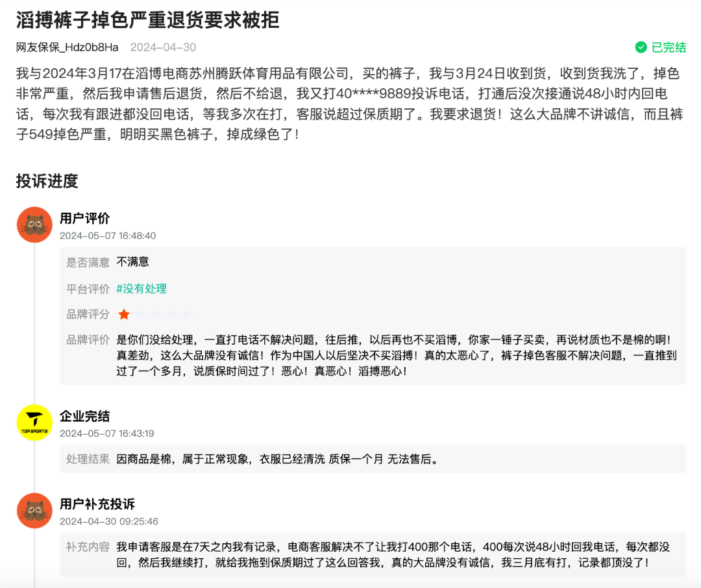The height and width of the screenshot is (588, 701).
Task: Open the user avatar next to 用户补充投诉
Action: (x=35, y=511)
